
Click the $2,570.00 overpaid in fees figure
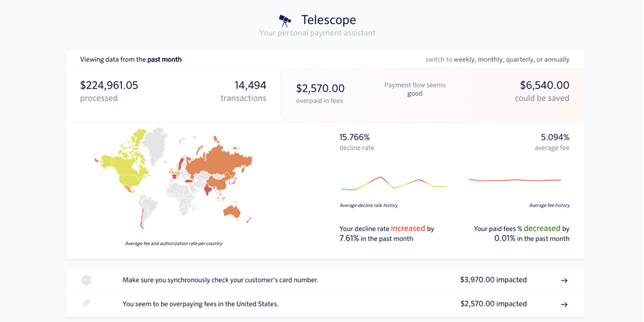(320, 89)
